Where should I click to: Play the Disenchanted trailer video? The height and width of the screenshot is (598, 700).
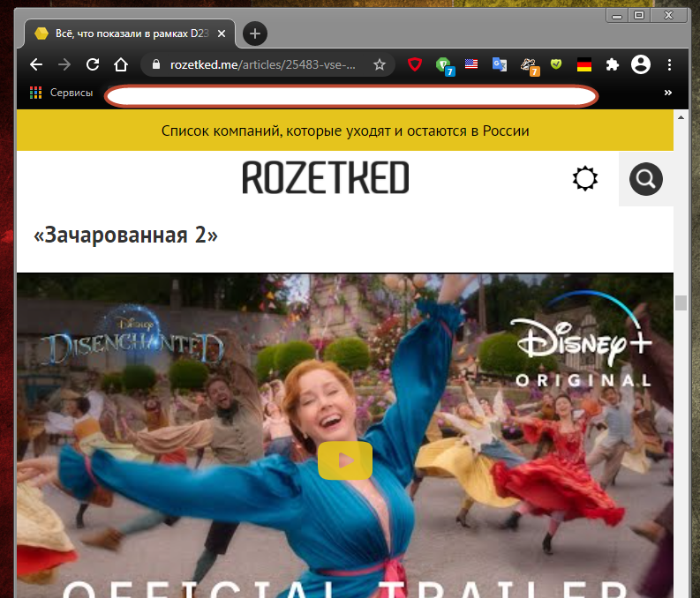345,460
